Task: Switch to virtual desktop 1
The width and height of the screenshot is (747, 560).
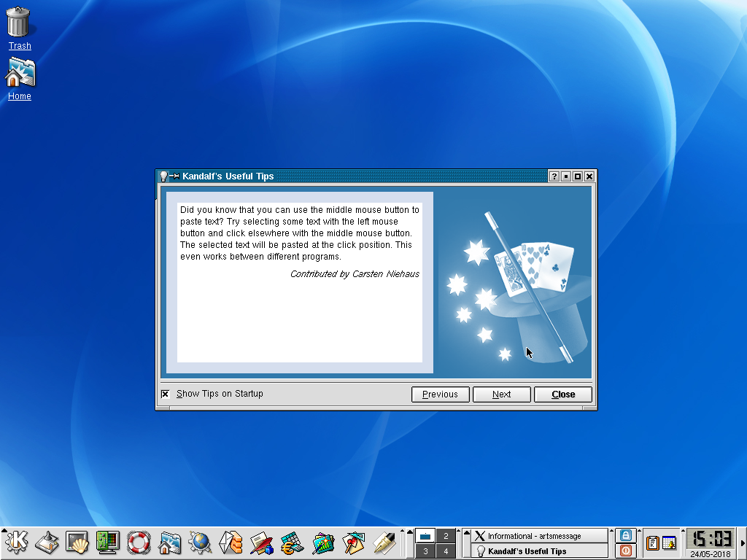Action: point(425,536)
